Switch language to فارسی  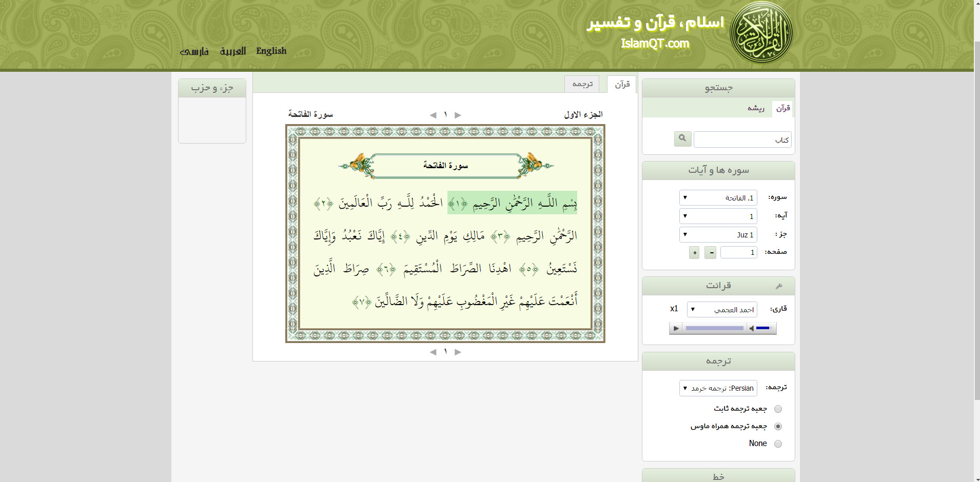(x=194, y=51)
